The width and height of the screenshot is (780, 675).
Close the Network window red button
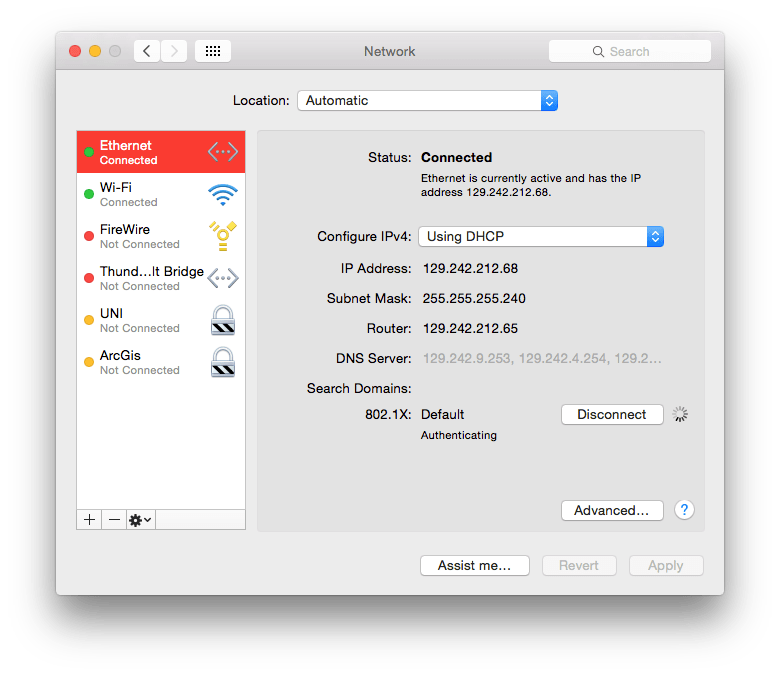[x=75, y=51]
